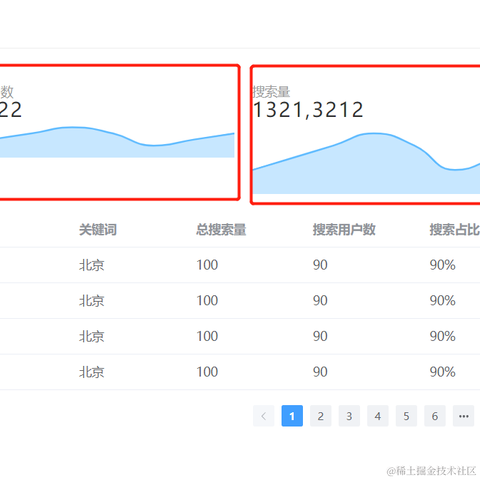Go to page 3
Viewport: 480px width, 480px height.
(349, 416)
